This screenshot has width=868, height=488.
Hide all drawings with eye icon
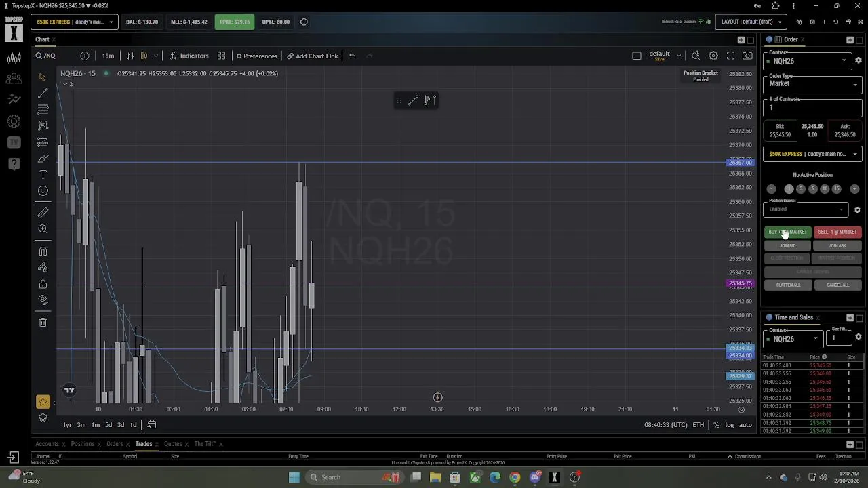43,300
